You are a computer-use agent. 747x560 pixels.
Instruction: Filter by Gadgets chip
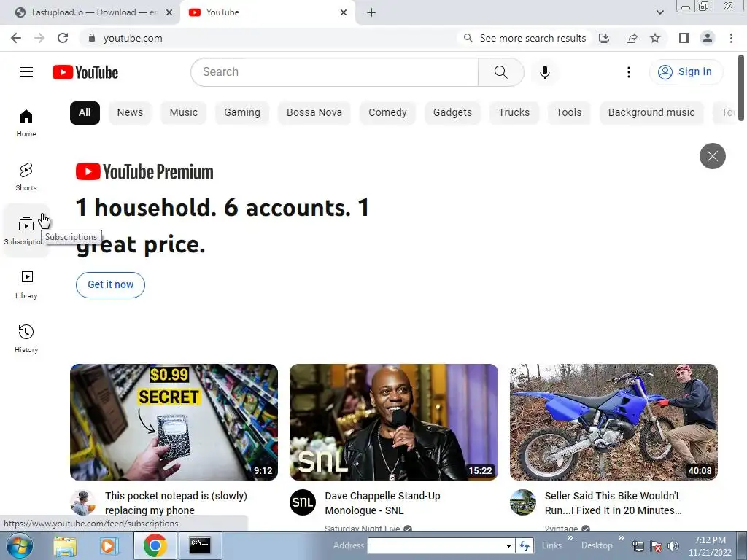coord(452,113)
